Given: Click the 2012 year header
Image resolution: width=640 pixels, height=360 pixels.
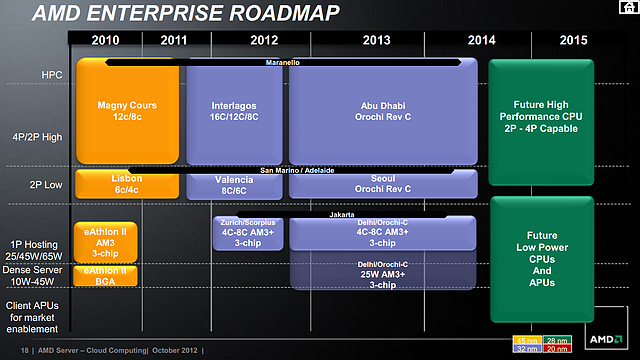Looking at the screenshot, I should 264,40.
